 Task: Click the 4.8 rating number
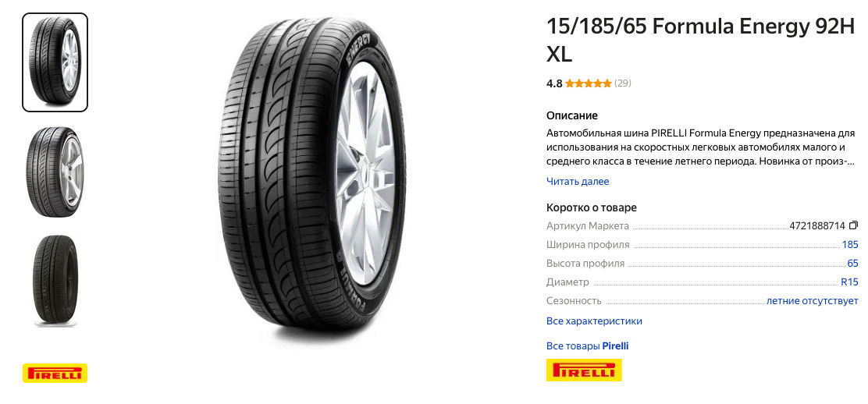[x=554, y=83]
